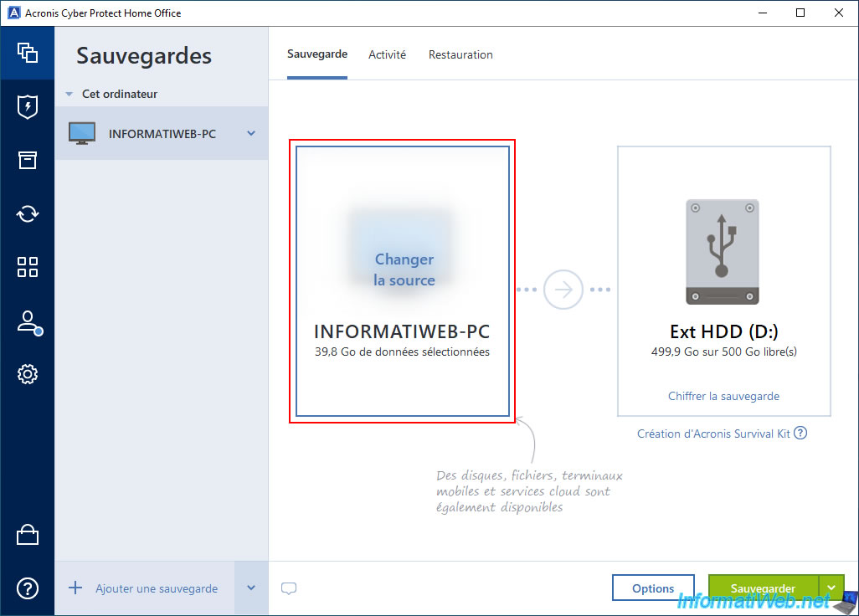859x616 pixels.
Task: Expand the INFORMATIWEB-PC backup chevron menu
Action: [x=251, y=133]
